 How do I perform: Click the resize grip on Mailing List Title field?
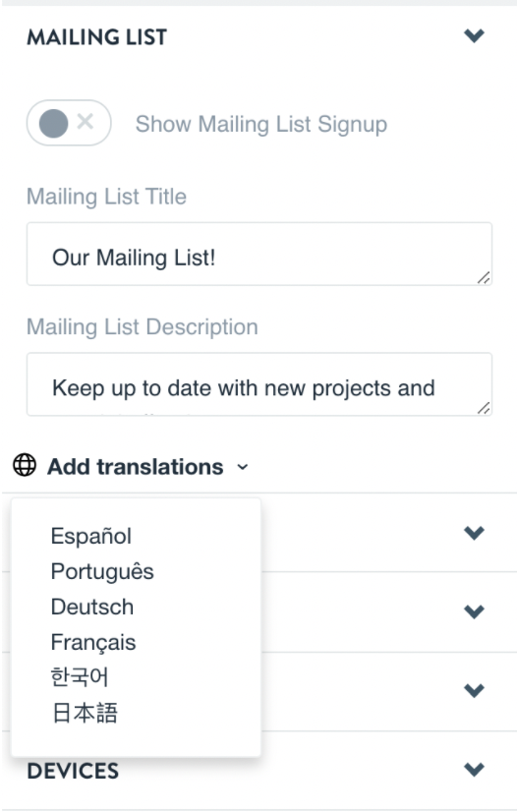[484, 277]
